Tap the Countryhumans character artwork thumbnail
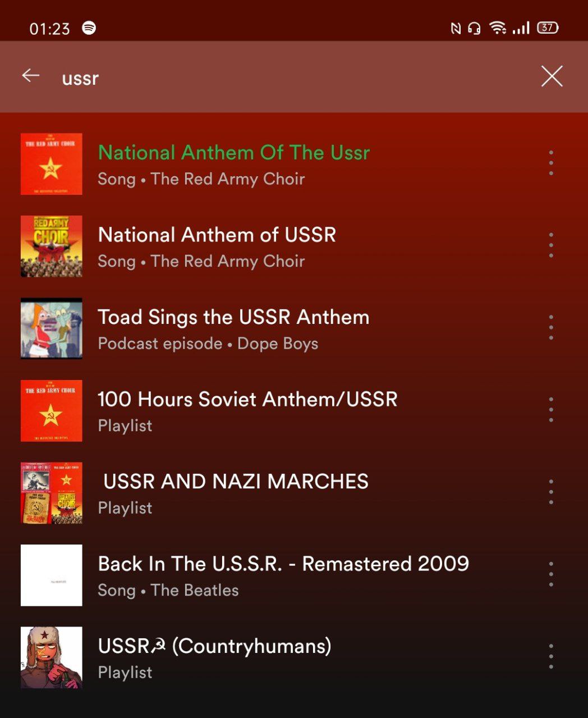Image resolution: width=588 pixels, height=718 pixels. pos(52,657)
